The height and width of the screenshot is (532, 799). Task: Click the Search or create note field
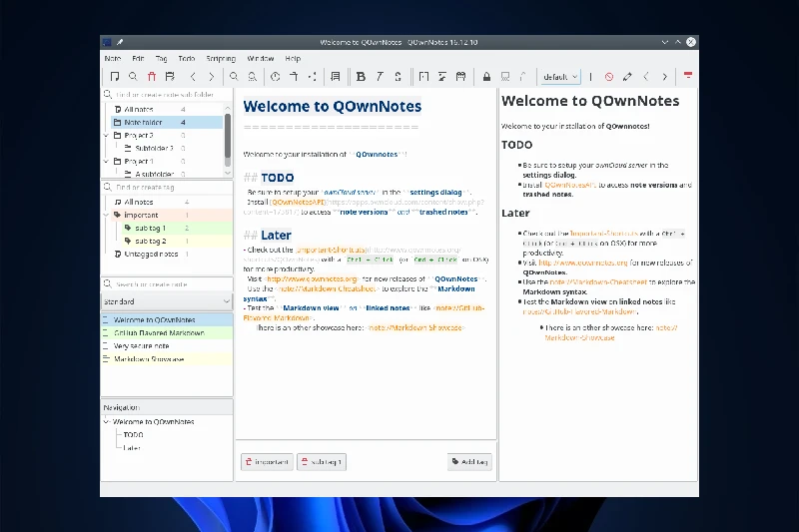point(167,284)
